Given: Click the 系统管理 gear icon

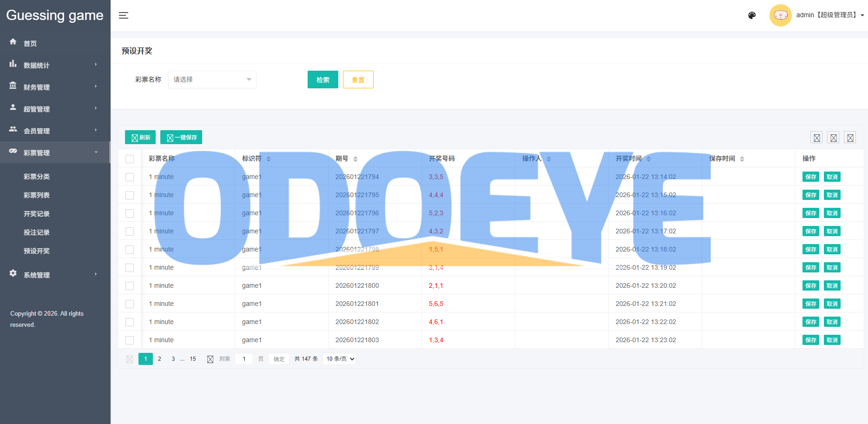Looking at the screenshot, I should click(x=13, y=273).
